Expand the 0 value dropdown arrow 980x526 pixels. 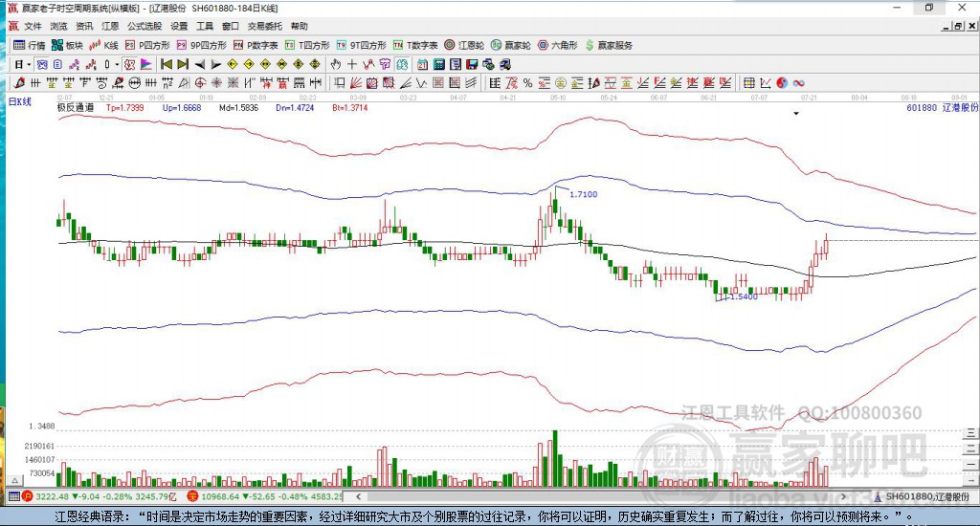coord(116,64)
